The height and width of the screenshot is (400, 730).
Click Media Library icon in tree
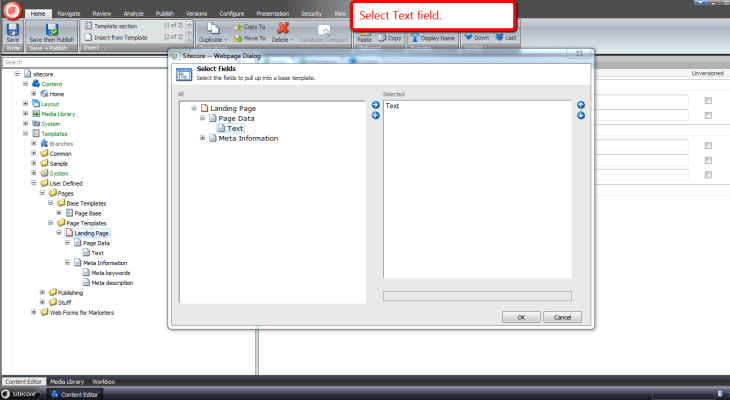[x=36, y=114]
